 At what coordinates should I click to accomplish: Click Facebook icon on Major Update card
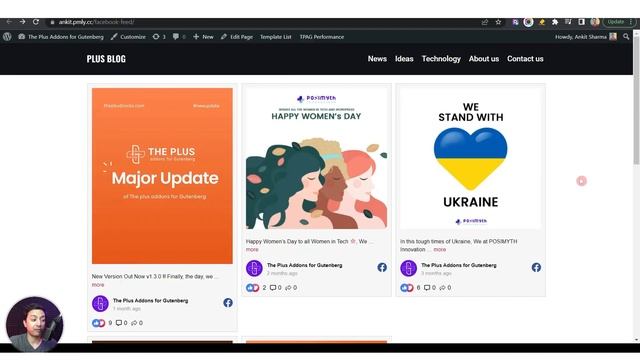point(228,302)
